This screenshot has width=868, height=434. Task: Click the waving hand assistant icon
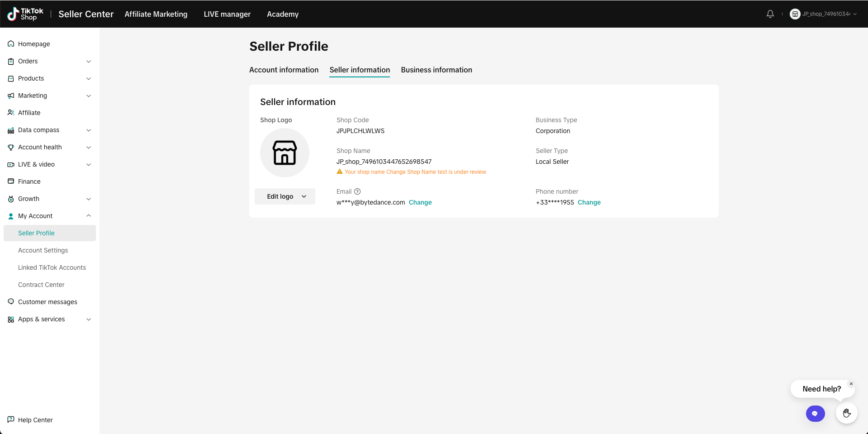(x=847, y=413)
